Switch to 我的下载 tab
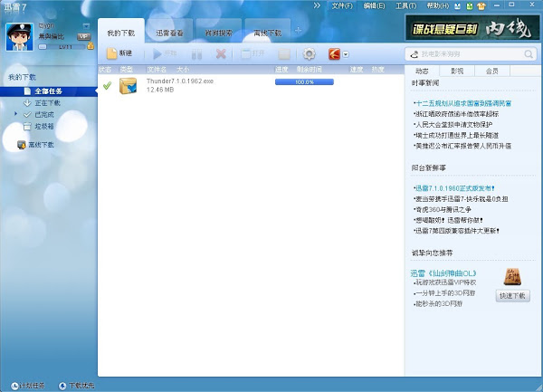This screenshot has height=392, width=543. click(x=121, y=33)
